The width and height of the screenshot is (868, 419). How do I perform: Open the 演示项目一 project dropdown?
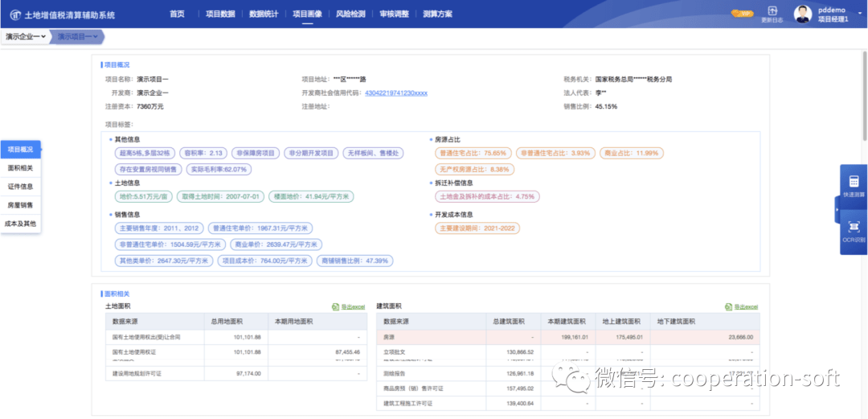pyautogui.click(x=77, y=36)
